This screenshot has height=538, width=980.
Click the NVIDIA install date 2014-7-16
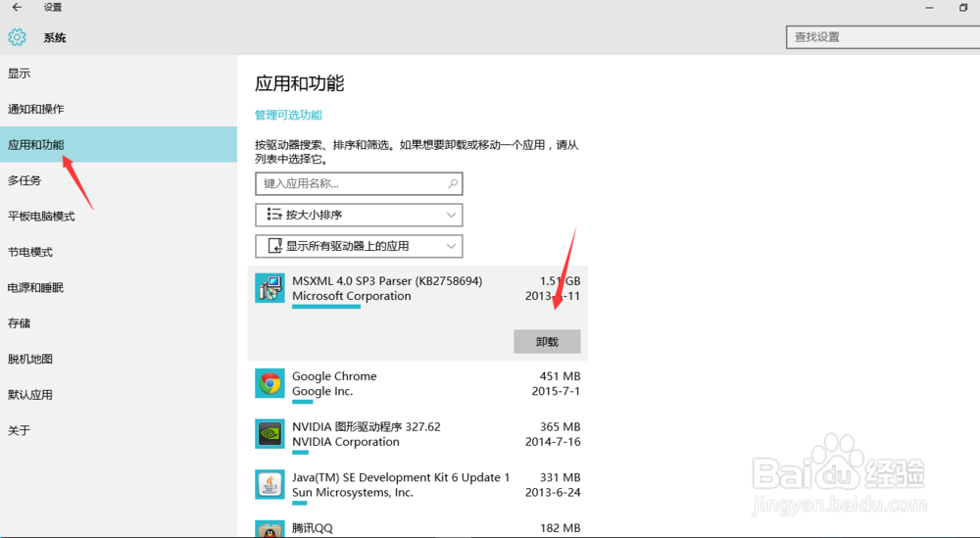553,442
